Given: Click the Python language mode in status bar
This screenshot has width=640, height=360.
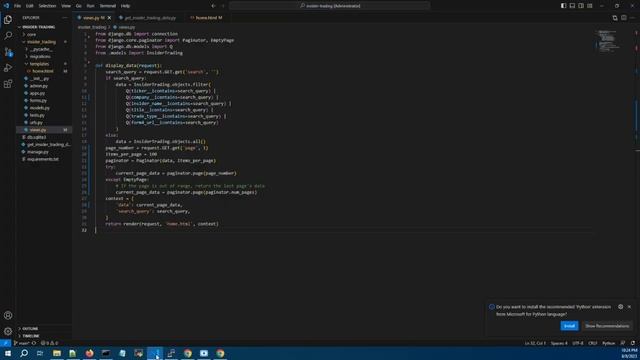Looking at the screenshot, I should (x=608, y=343).
